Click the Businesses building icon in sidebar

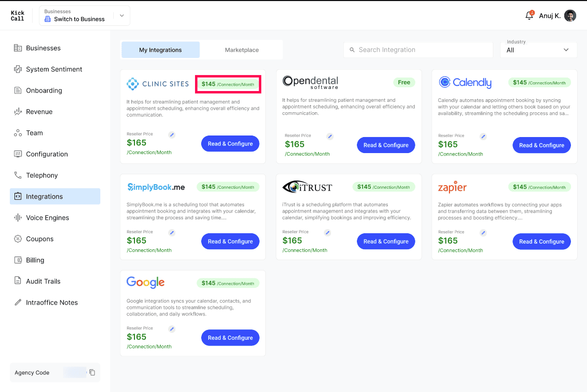(x=18, y=48)
